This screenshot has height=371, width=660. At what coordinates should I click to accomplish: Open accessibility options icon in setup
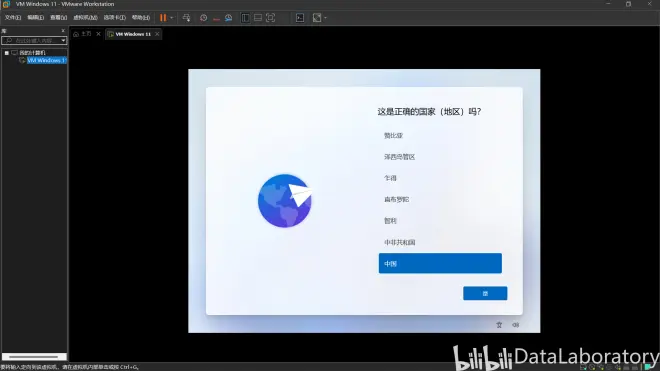coord(499,325)
